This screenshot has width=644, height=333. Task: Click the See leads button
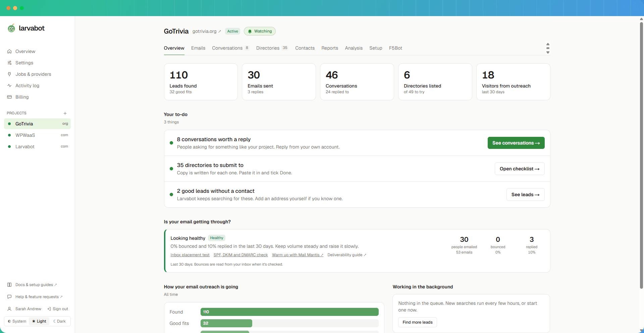point(525,195)
